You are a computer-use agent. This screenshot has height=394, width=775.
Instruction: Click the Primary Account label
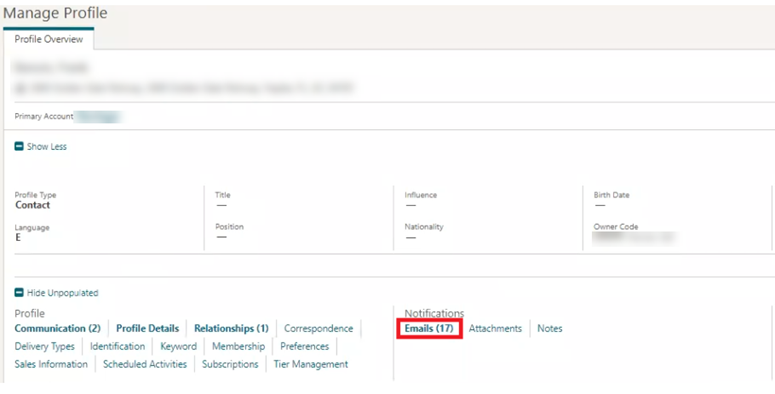44,117
